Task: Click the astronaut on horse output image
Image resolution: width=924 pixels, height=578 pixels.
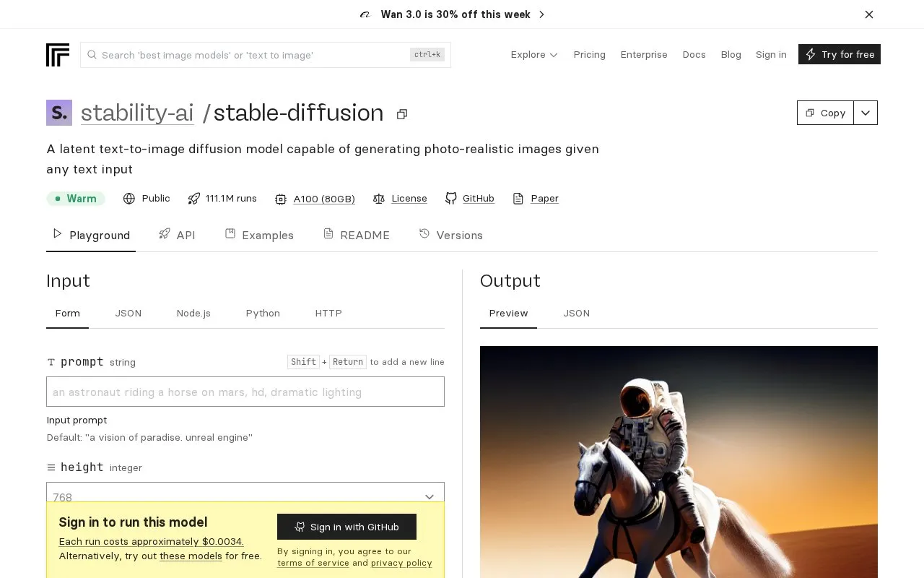Action: click(x=679, y=462)
